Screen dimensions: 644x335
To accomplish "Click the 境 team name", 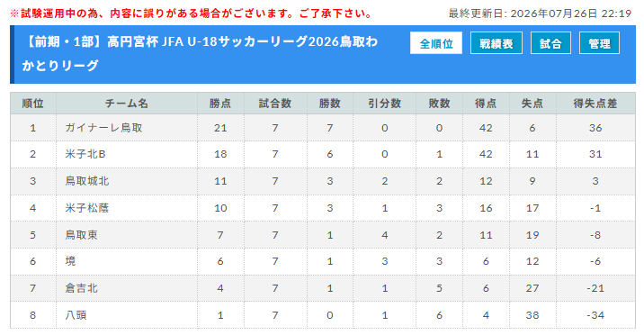I will click(x=70, y=261).
